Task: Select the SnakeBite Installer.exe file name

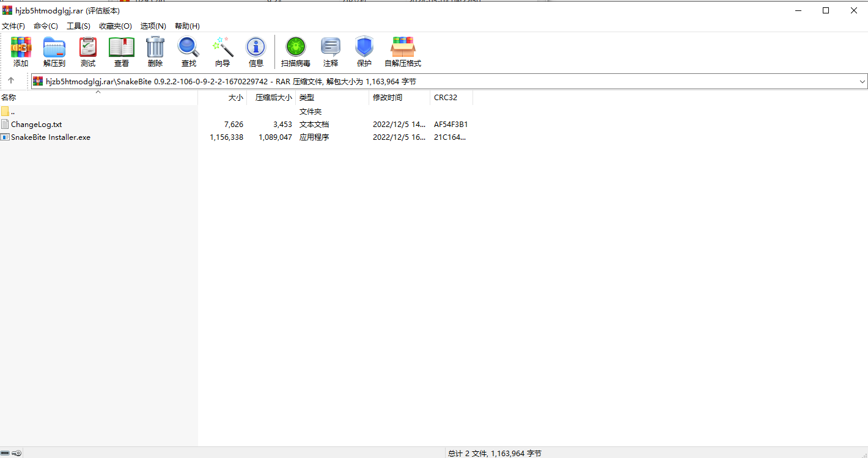Action: pyautogui.click(x=51, y=137)
